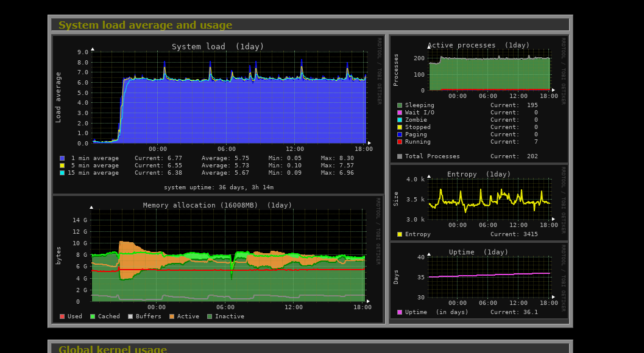Click the yellow Entropy legend swatch
644x353 pixels.
[x=400, y=234]
